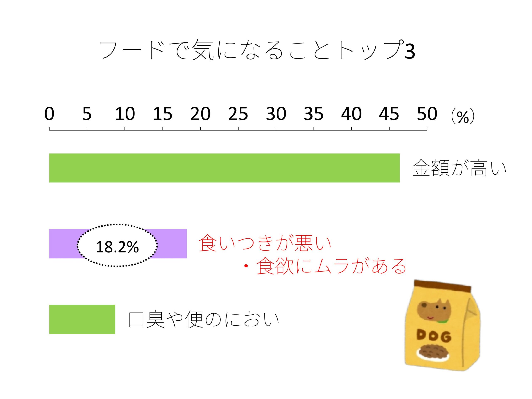Click the red text 食いつきが悪い

(265, 243)
